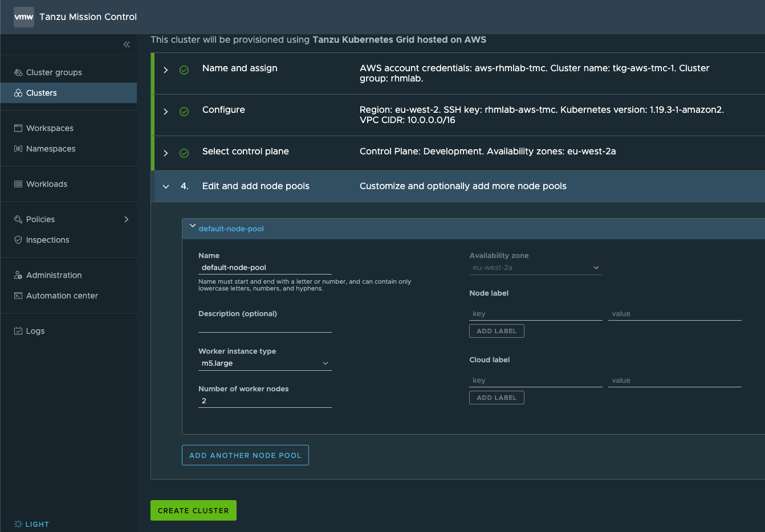Focus Number of worker nodes field
The height and width of the screenshot is (532, 765).
point(265,401)
